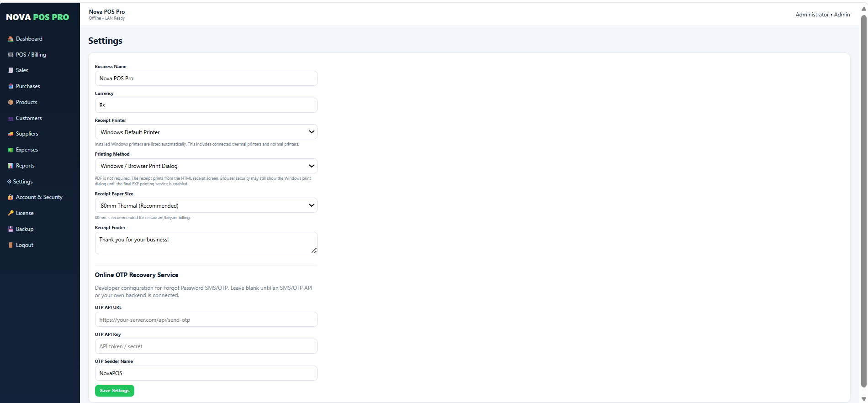The image size is (868, 403).
Task: Click the Expenses money icon
Action: [11, 150]
